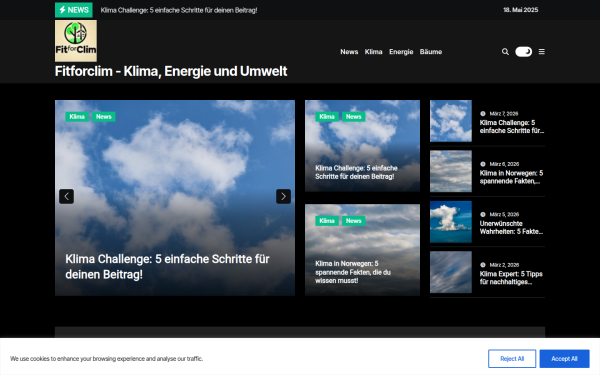
Task: Click the März 6 date text
Action: point(504,164)
